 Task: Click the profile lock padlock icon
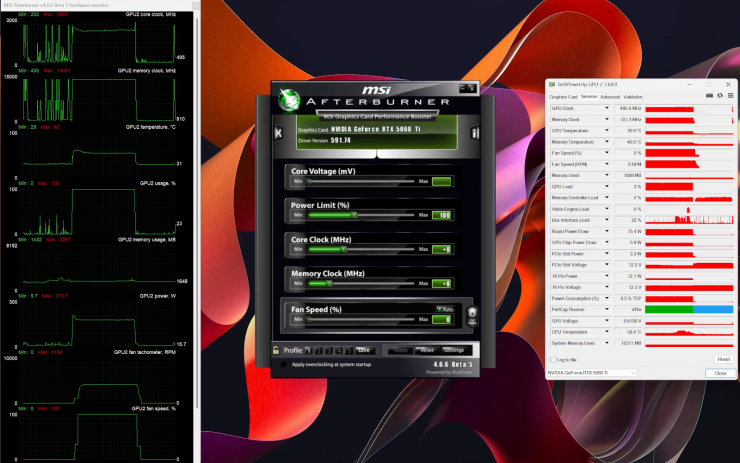[x=275, y=350]
